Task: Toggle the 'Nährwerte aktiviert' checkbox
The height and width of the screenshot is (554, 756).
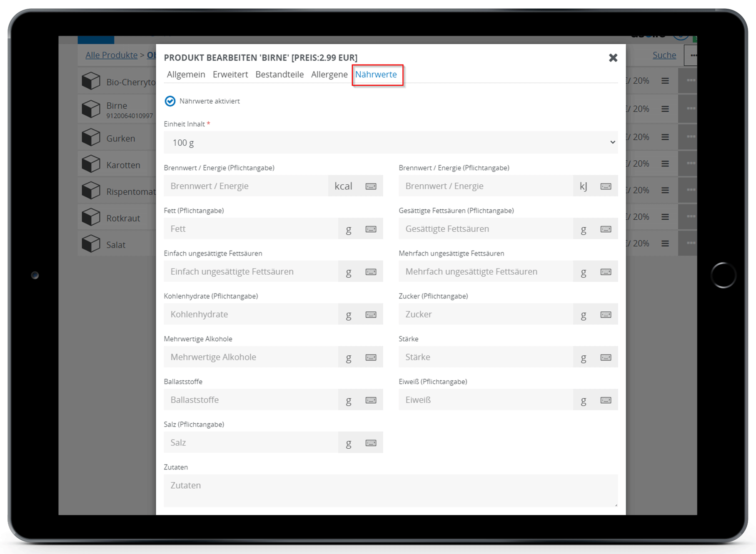Action: (x=170, y=101)
